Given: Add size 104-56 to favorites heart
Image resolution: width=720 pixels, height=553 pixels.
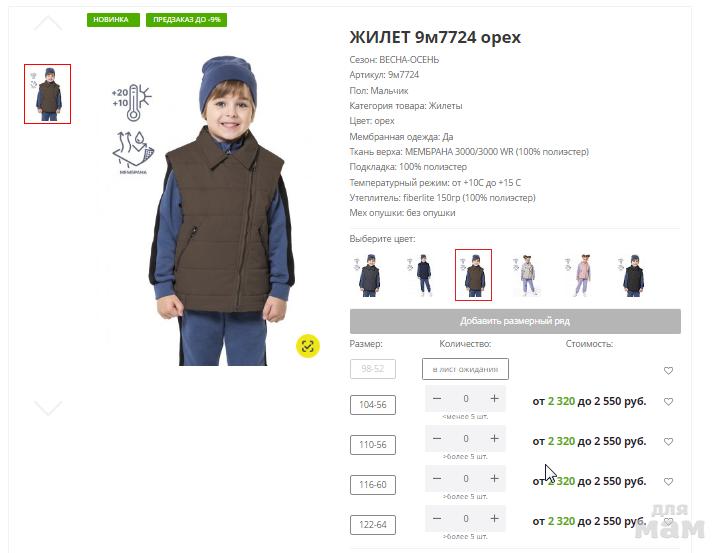Looking at the screenshot, I should 668,401.
